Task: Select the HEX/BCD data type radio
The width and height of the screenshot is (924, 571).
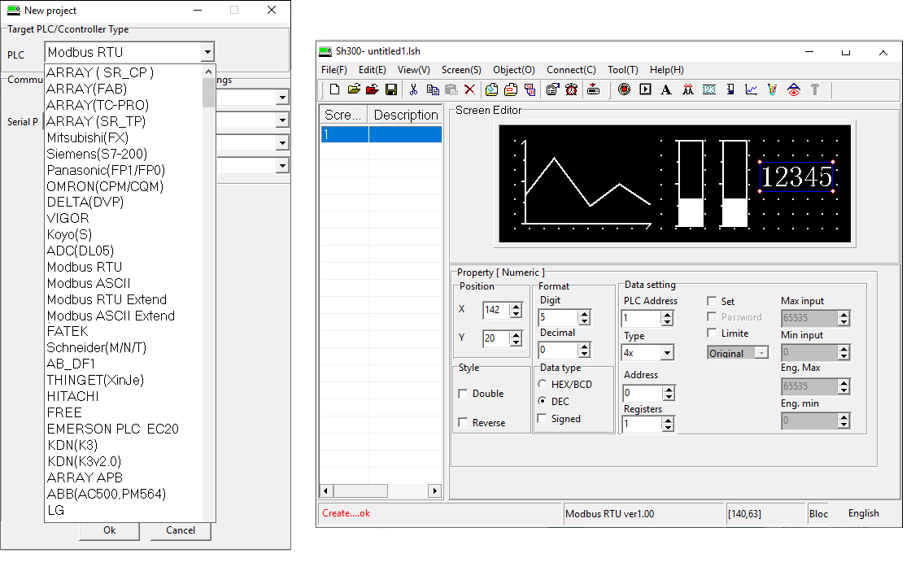Action: coord(543,384)
